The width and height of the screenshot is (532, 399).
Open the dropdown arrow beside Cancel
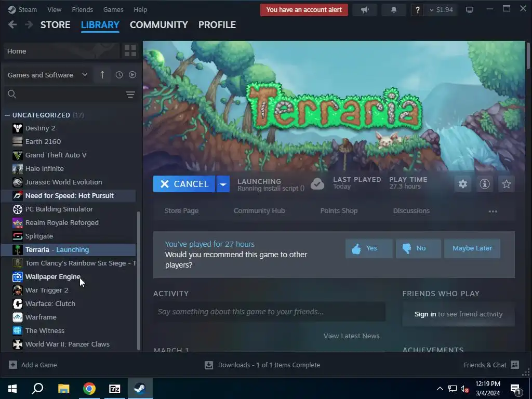pyautogui.click(x=223, y=184)
